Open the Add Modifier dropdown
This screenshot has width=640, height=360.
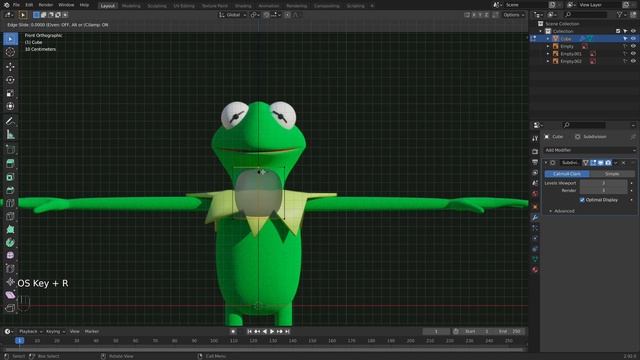(x=590, y=150)
